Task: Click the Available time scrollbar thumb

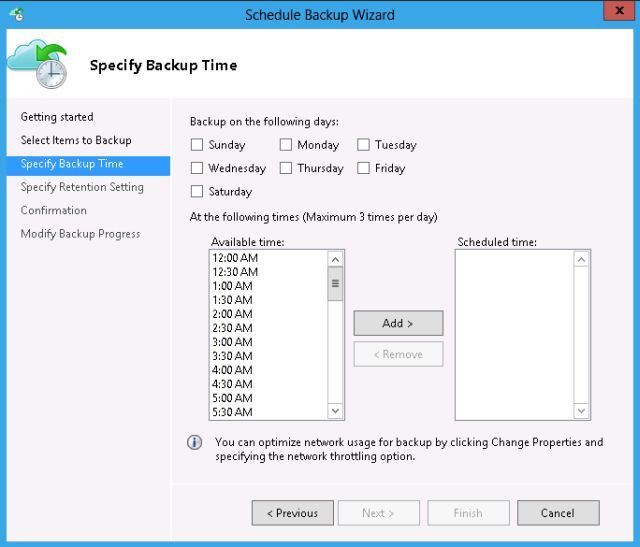Action: click(x=336, y=284)
